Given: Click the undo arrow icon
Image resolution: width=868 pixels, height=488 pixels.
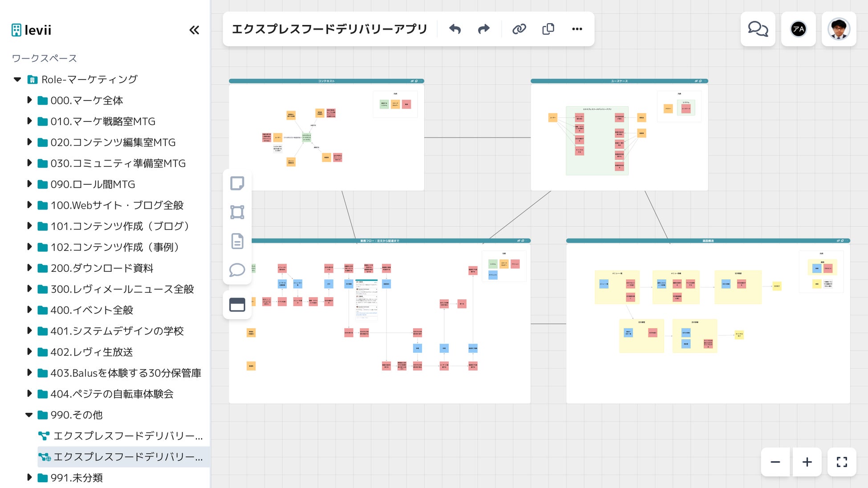Looking at the screenshot, I should [455, 29].
